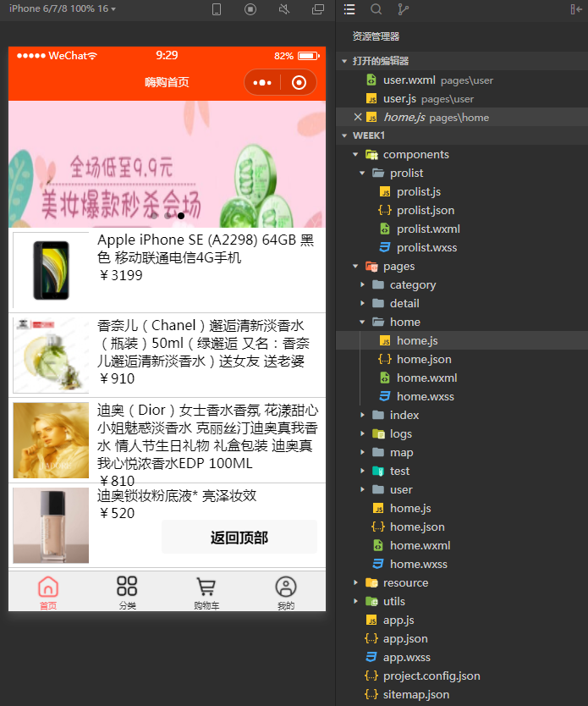Screen dimensions: 588x706
Task: Open the iPhone SE product thumbnail
Action: [x=51, y=270]
